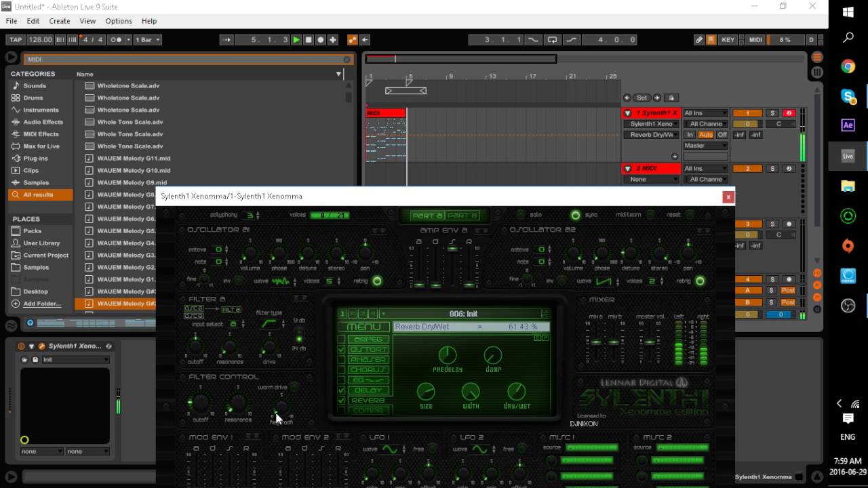
Task: Toggle the Follow playback button
Action: click(226, 40)
